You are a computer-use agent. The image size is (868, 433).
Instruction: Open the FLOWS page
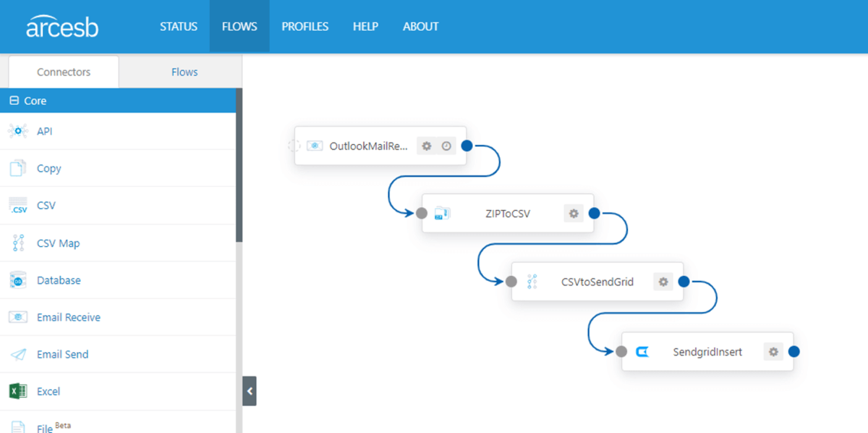[x=239, y=27]
